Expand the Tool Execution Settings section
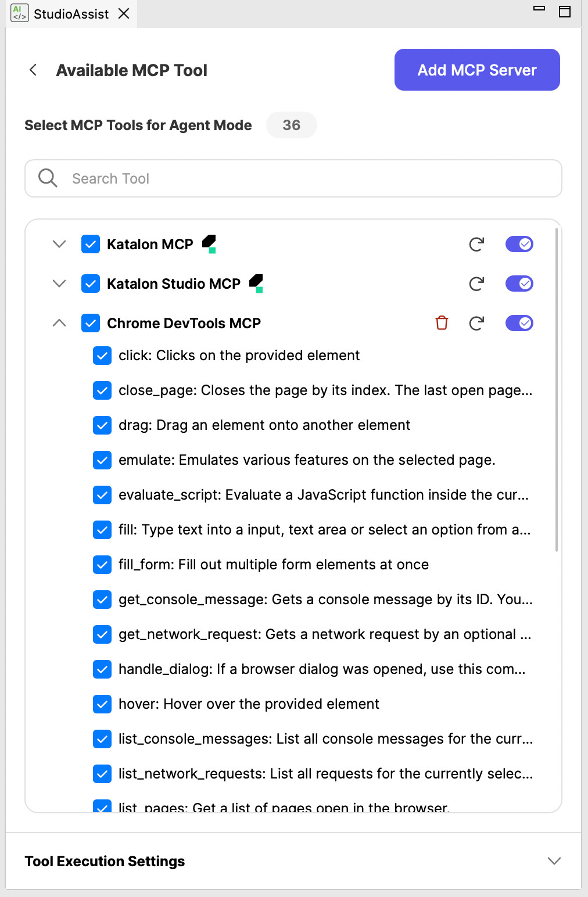588x897 pixels. 554,861
